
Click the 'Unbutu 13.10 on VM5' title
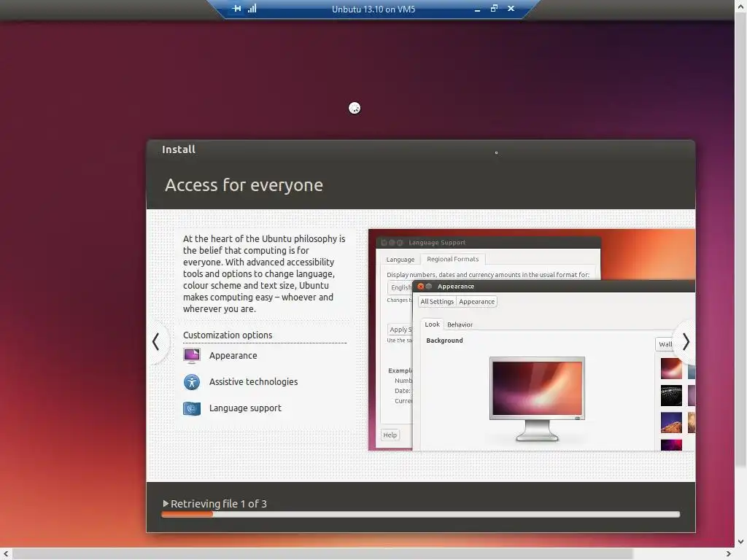click(373, 9)
